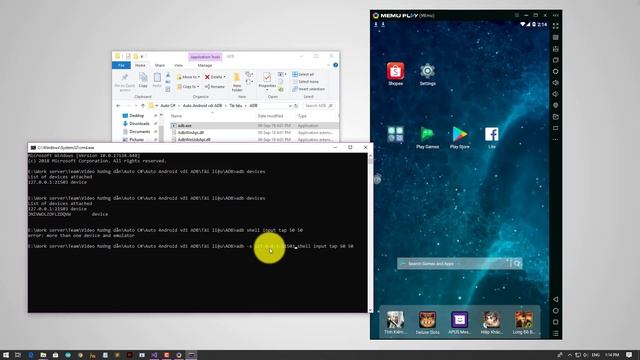
Task: Select AdbWinApi.dll file row
Action: [x=254, y=133]
